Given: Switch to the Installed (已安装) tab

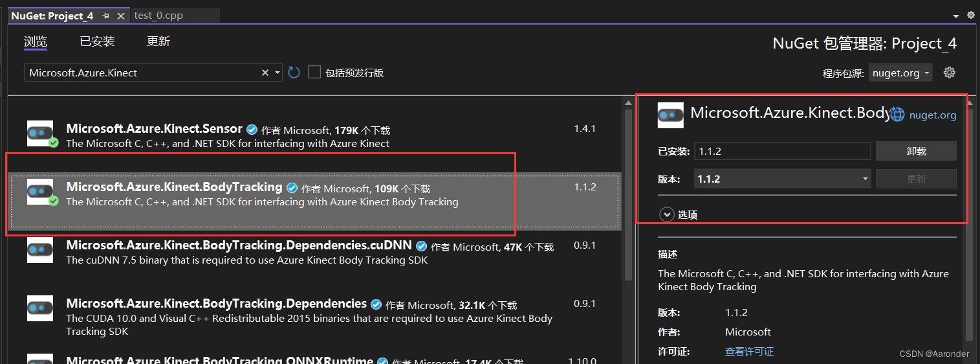Looking at the screenshot, I should click(97, 41).
